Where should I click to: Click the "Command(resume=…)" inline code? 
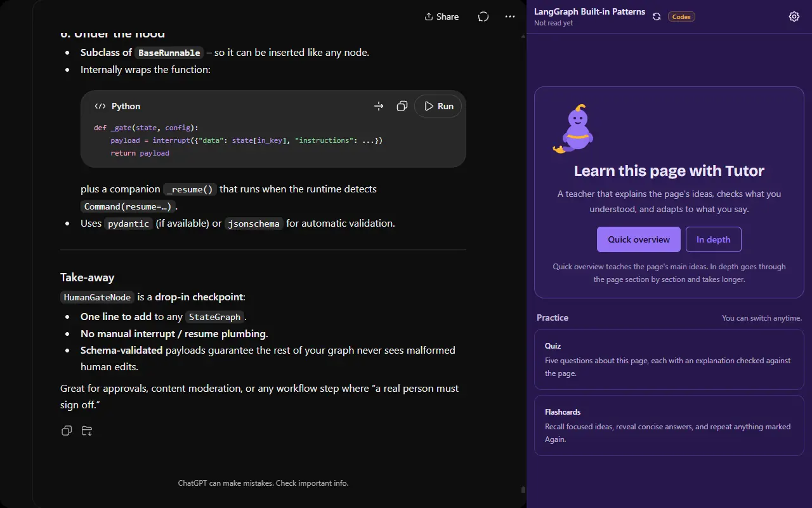point(128,206)
